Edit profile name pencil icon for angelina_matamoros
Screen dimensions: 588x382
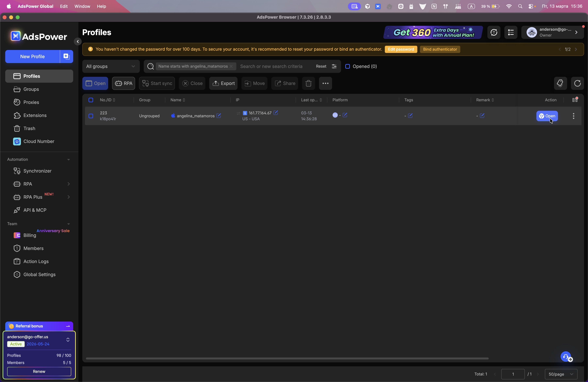219,116
